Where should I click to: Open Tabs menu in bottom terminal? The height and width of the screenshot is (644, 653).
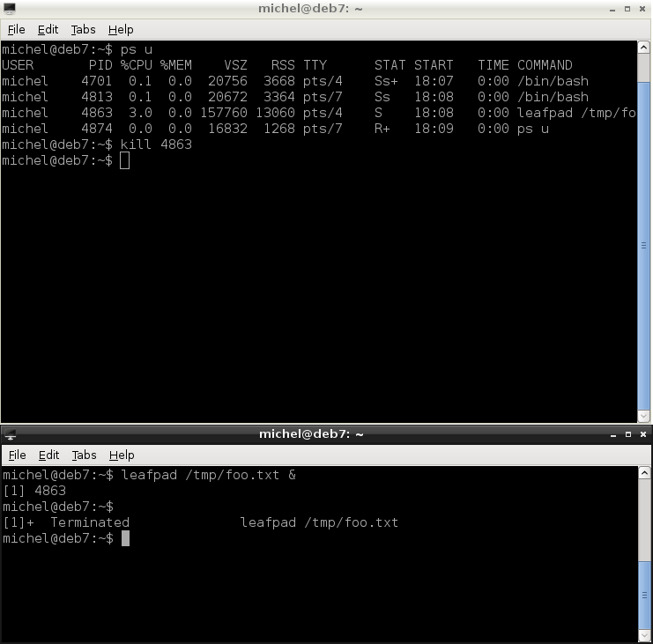(84, 455)
